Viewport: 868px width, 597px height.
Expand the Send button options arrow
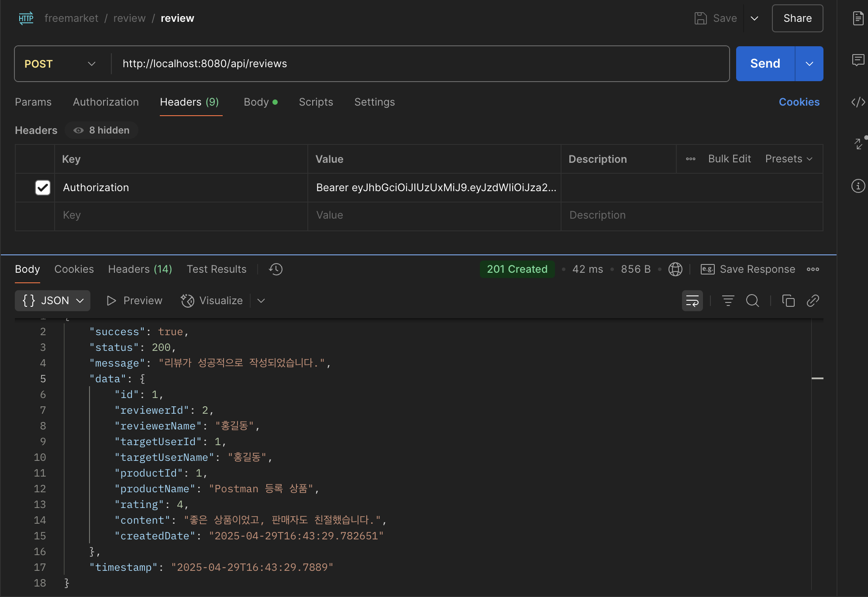(x=809, y=64)
